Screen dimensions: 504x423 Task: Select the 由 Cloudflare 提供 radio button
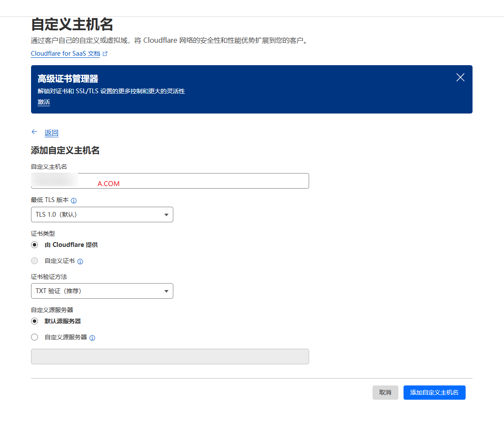[x=34, y=245]
